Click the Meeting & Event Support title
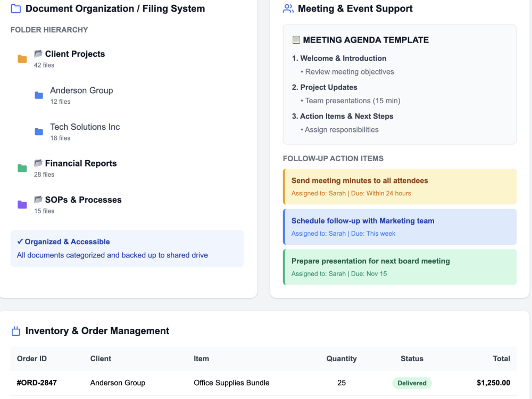This screenshot has width=532, height=399. 355,9
